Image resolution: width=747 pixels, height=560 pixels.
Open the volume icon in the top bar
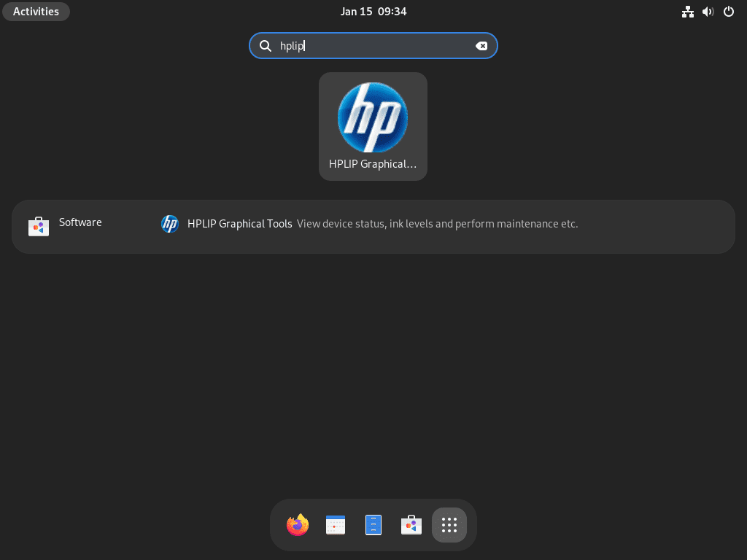pos(708,12)
